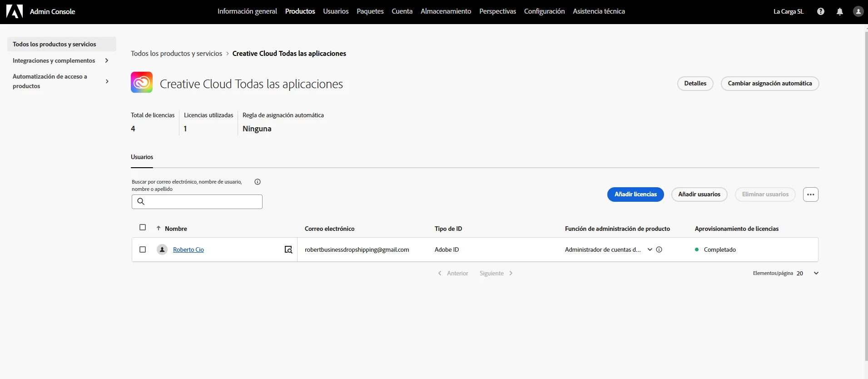Open Almacenamiento menu

point(446,11)
